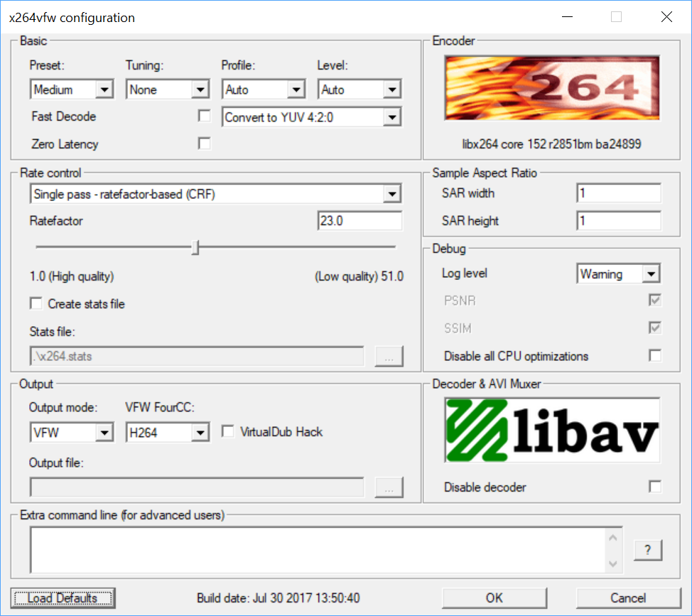Click the stats file path field
This screenshot has width=692, height=616.
click(198, 356)
